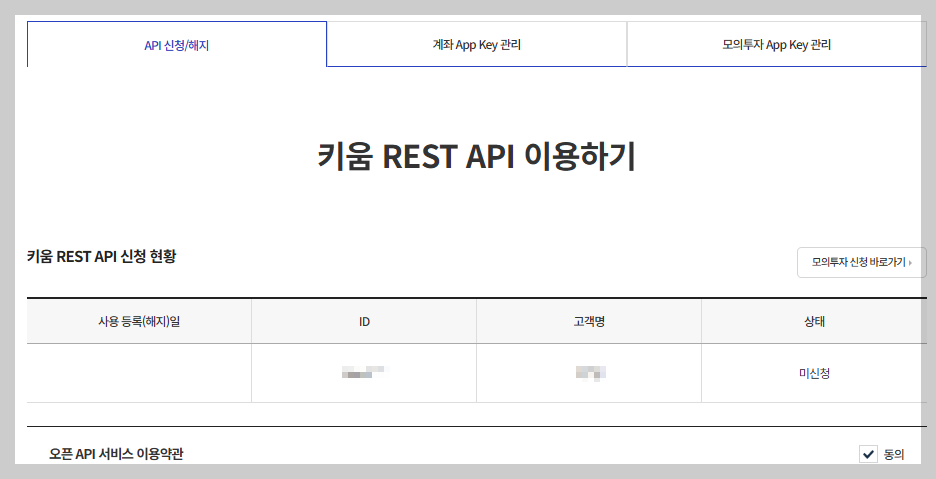936x479 pixels.
Task: Click the 사용 등록(해지)일 column header
Action: (x=139, y=321)
